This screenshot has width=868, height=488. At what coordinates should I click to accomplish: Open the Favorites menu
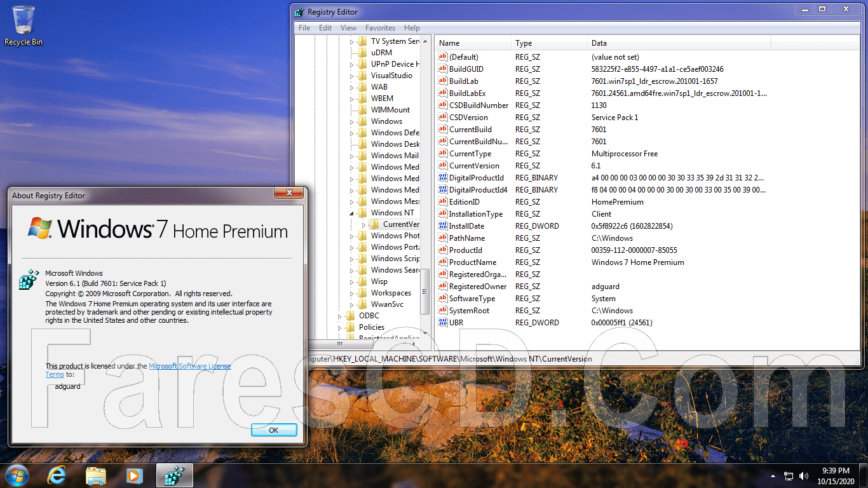point(380,28)
